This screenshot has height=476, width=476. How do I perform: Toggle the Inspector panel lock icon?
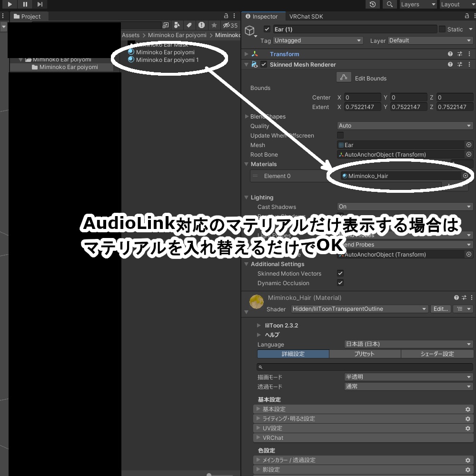467,16
